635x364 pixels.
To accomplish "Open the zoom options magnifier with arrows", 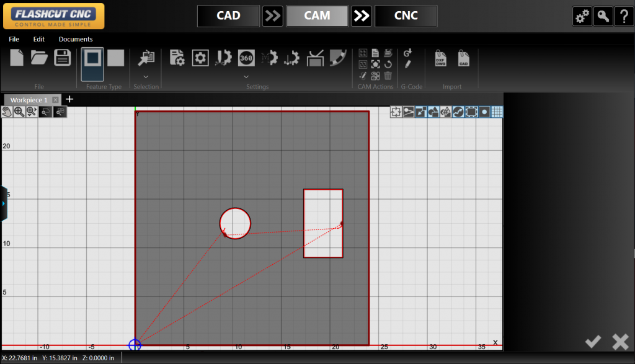I will click(32, 112).
